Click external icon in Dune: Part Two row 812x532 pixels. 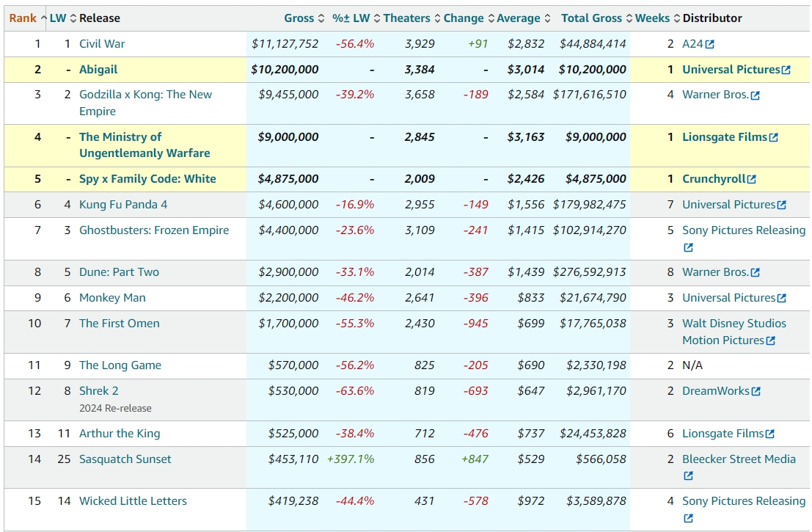(x=755, y=272)
